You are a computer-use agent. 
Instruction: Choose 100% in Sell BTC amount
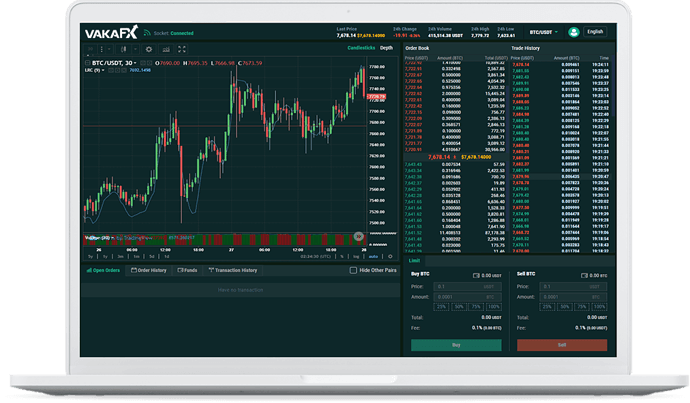tap(599, 307)
